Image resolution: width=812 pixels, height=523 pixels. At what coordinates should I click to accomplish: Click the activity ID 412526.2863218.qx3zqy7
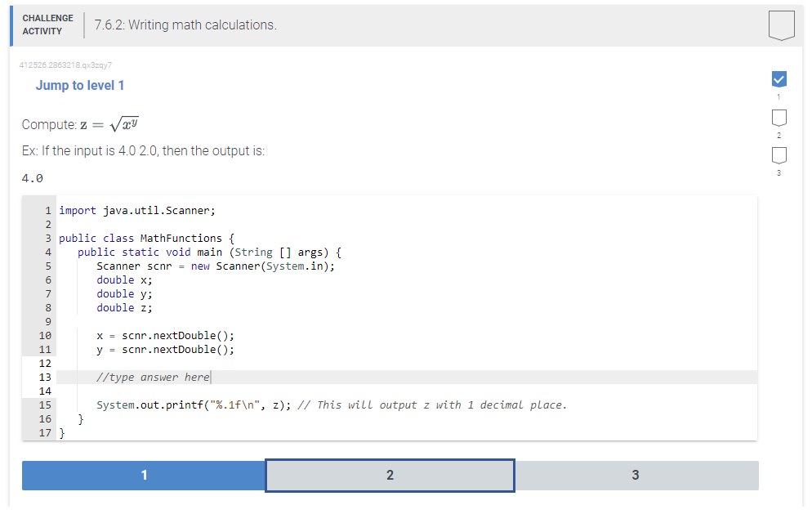[65, 65]
